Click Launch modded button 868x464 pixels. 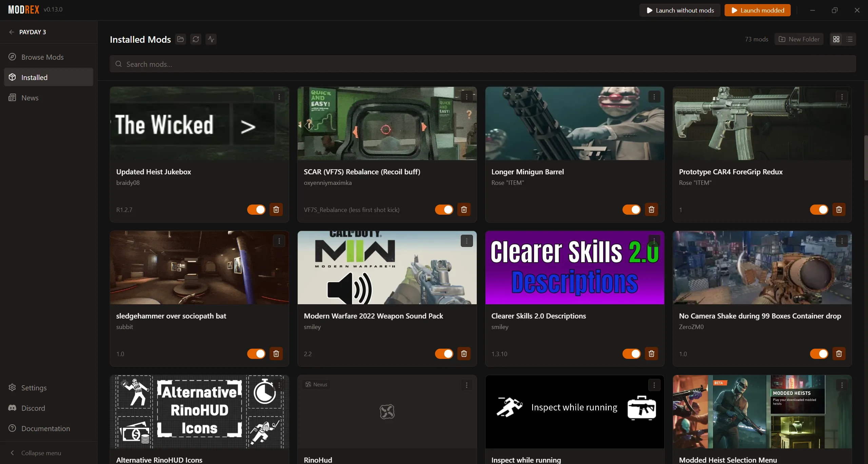click(x=757, y=10)
